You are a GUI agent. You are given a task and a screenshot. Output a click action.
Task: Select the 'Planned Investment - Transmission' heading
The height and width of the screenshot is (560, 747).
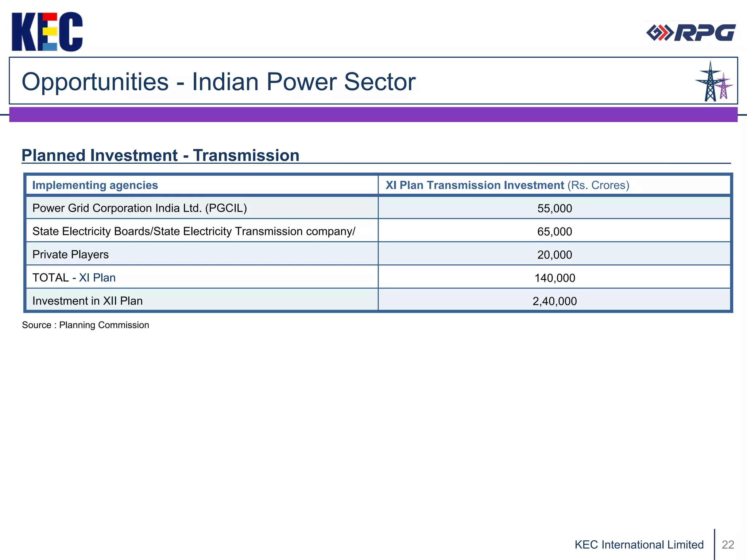(160, 155)
